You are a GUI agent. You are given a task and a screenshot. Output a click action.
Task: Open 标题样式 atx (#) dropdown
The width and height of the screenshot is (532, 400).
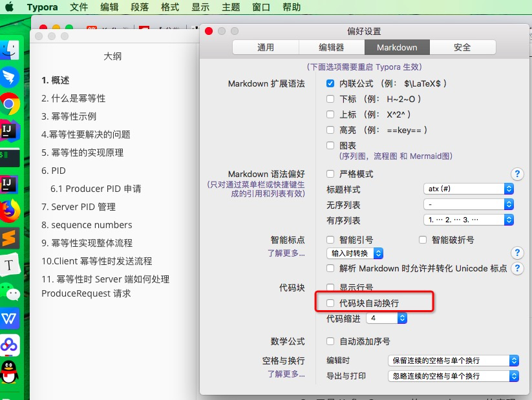click(469, 189)
